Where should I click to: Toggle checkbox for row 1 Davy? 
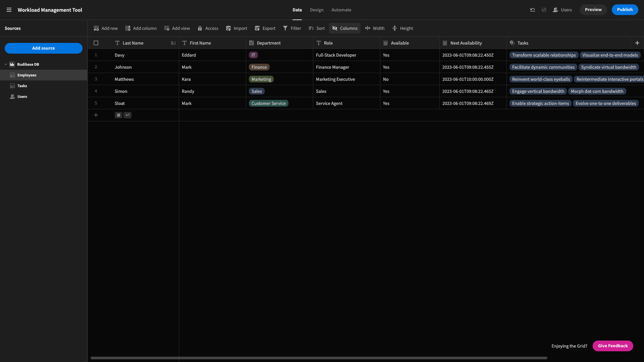point(96,55)
